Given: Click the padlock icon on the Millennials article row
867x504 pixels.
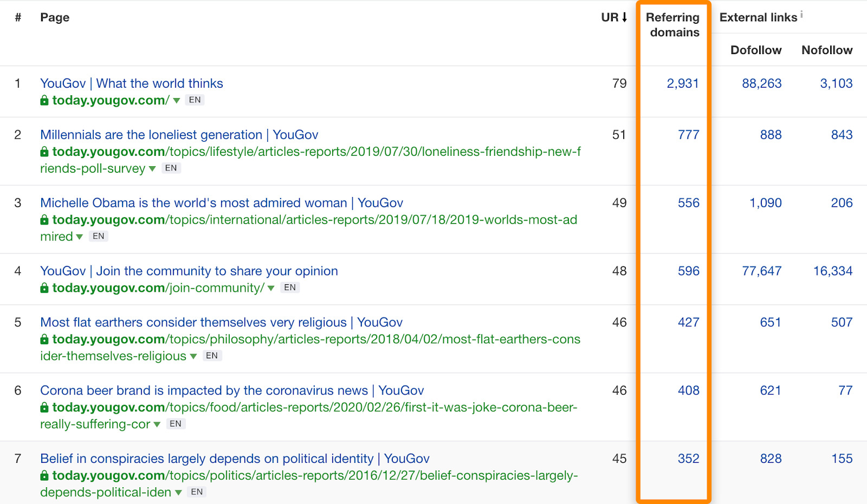Looking at the screenshot, I should click(44, 152).
